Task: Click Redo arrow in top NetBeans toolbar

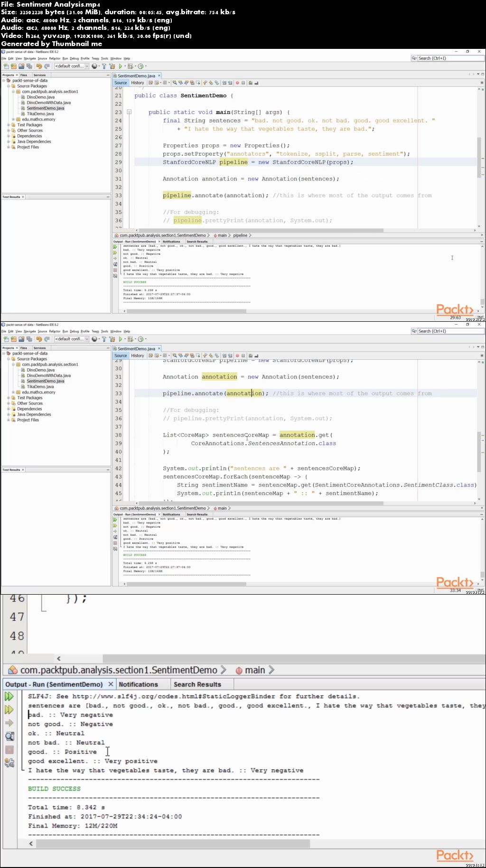Action: click(x=47, y=66)
